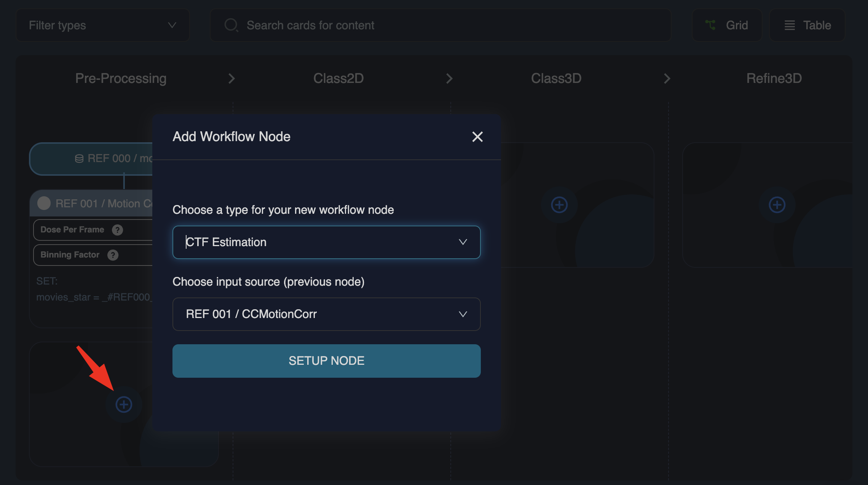Click the SETUP NODE button
Image resolution: width=868 pixels, height=485 pixels.
coord(326,361)
